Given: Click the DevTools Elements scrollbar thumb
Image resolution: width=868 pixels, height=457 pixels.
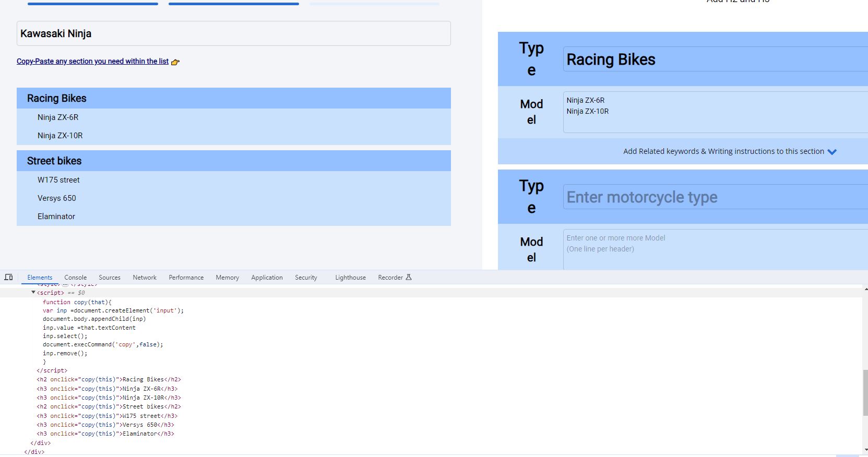Looking at the screenshot, I should (865, 393).
